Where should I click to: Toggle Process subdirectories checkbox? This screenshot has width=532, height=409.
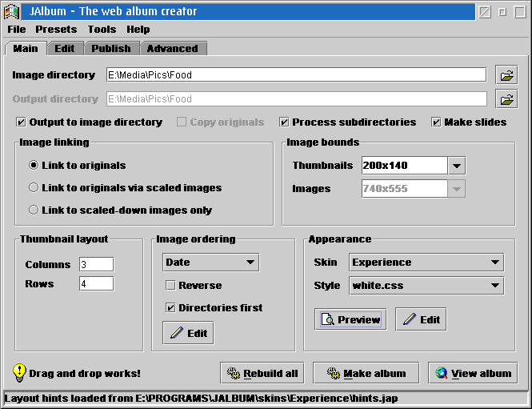(284, 122)
